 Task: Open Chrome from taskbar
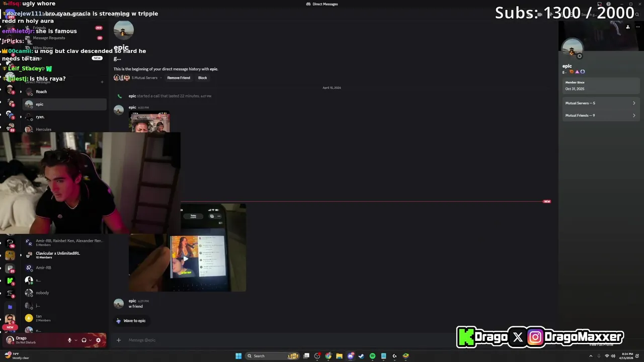tap(328, 356)
